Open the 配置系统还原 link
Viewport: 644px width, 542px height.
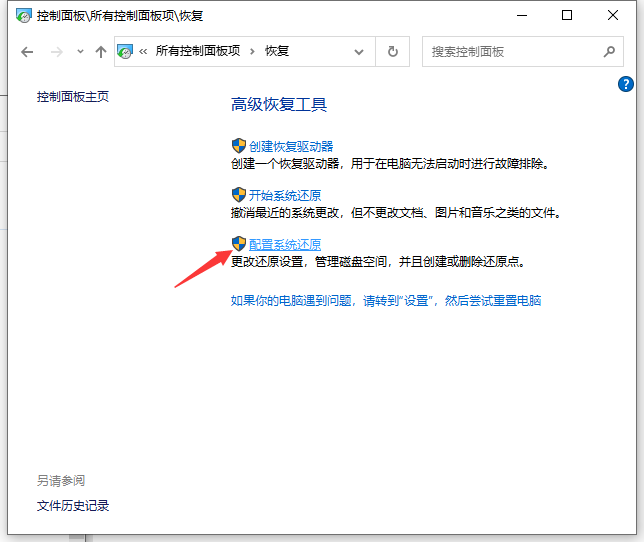click(x=285, y=244)
